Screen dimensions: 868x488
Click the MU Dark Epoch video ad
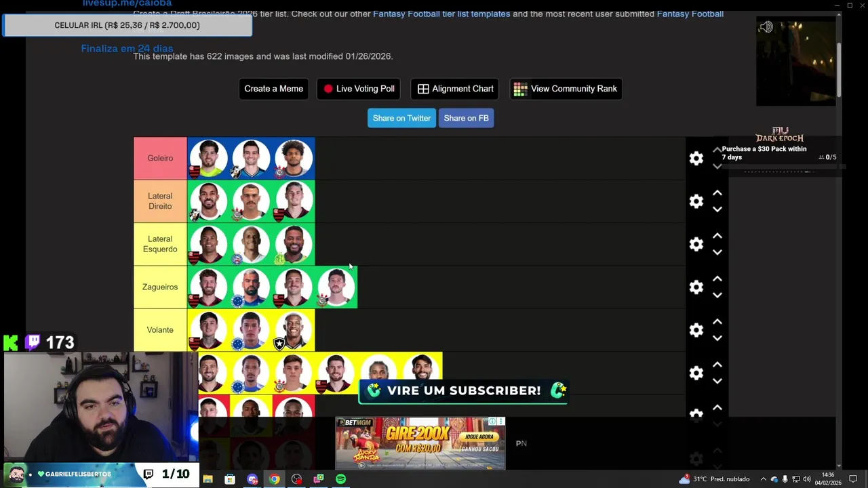coord(795,62)
